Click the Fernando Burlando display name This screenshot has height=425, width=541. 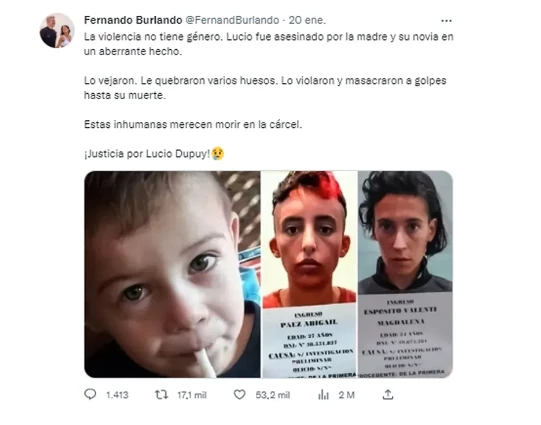pos(133,20)
